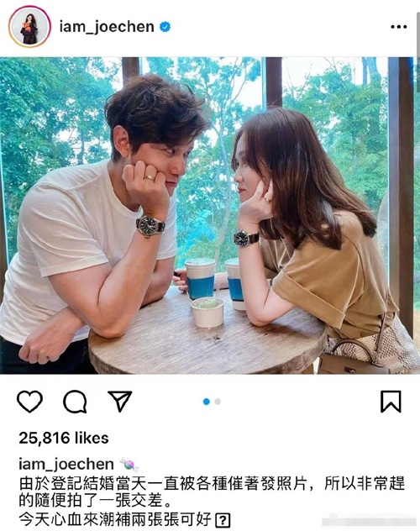Open the three-dot more options menu
This screenshot has height=531, width=420.
tap(399, 27)
